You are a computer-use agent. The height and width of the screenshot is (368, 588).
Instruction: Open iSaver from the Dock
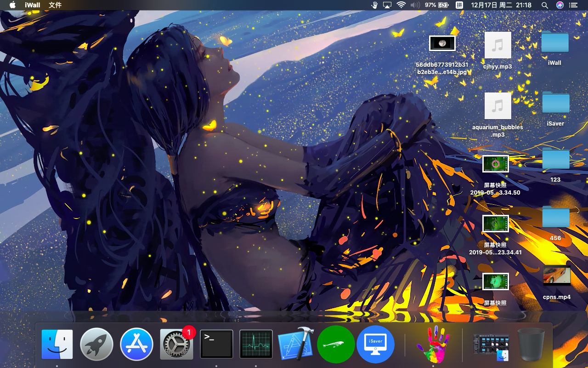[x=375, y=344]
